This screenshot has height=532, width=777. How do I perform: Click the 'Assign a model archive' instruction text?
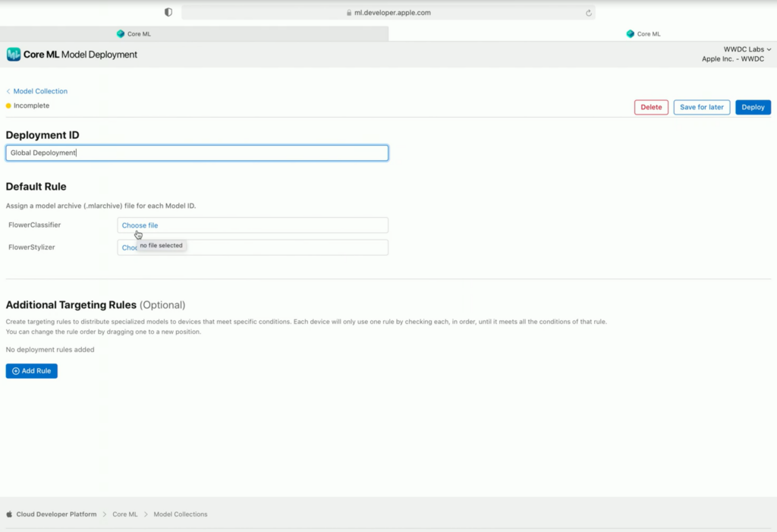tap(101, 206)
